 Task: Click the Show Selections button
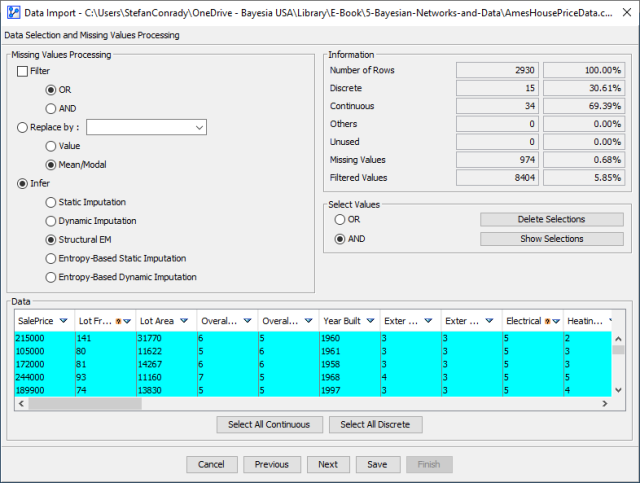point(552,239)
